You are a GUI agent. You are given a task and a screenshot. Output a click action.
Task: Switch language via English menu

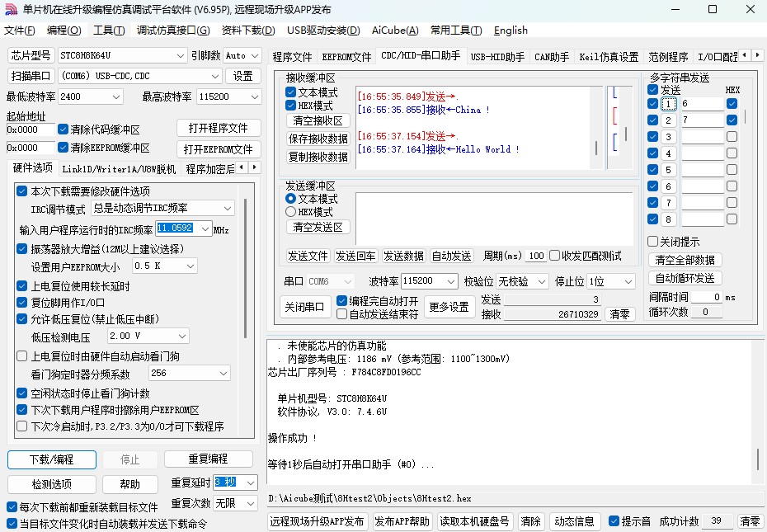[511, 31]
